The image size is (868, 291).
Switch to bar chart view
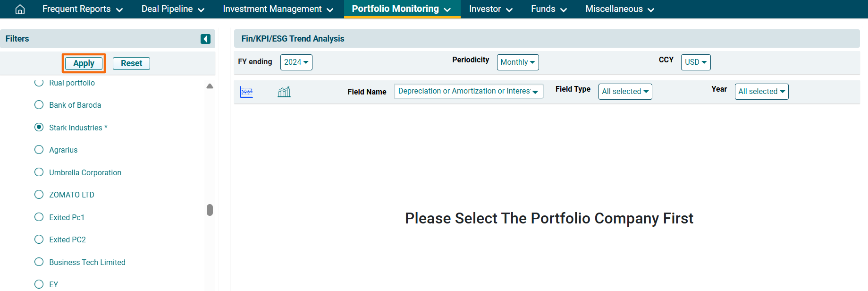pos(284,92)
